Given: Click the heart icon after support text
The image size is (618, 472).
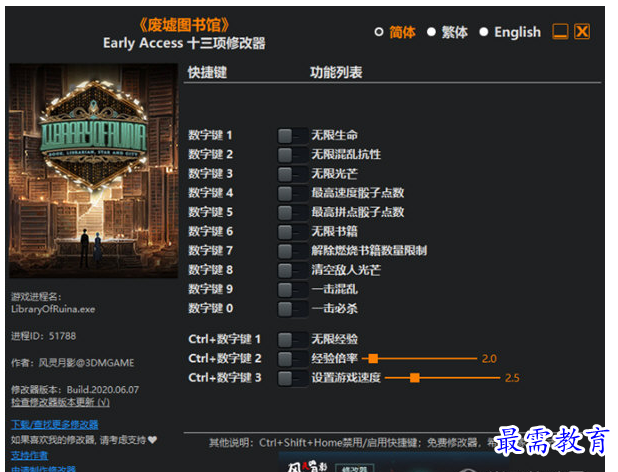Looking at the screenshot, I should tap(153, 439).
